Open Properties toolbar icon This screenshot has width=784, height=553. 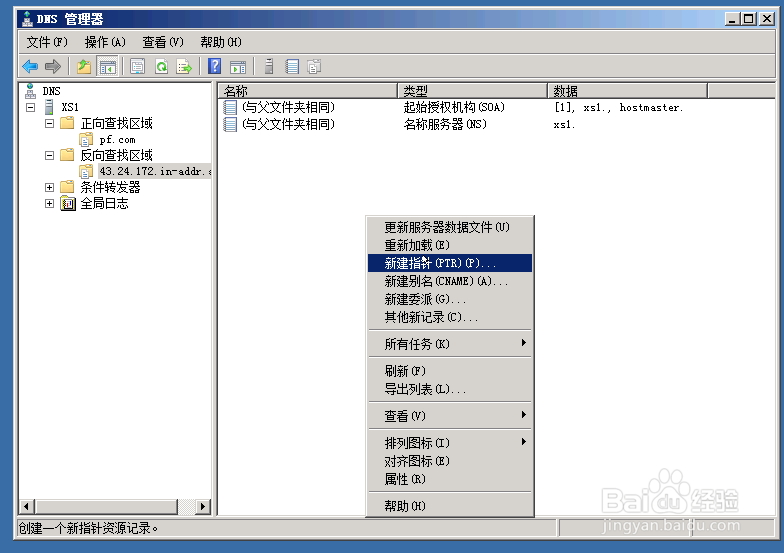click(137, 66)
